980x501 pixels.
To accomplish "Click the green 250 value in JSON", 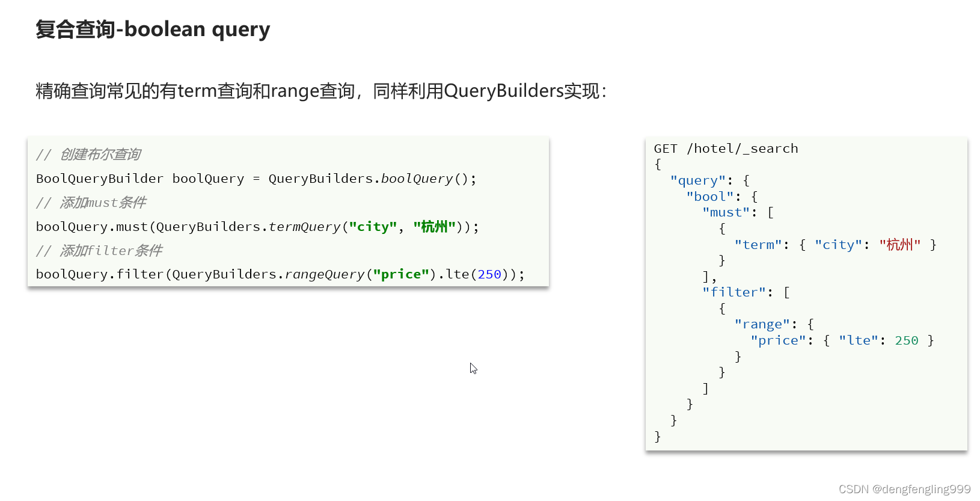I will 906,340.
